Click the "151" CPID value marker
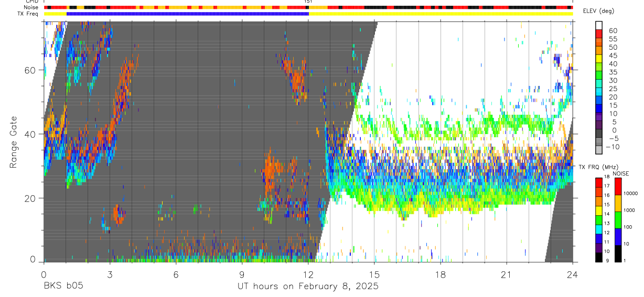Image resolution: width=644 pixels, height=297 pixels. [x=308, y=2]
